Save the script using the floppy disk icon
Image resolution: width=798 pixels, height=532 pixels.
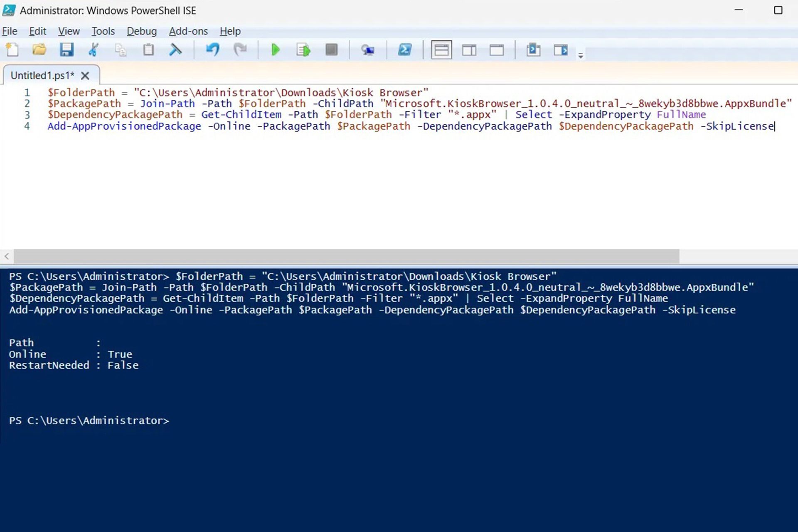pos(66,50)
